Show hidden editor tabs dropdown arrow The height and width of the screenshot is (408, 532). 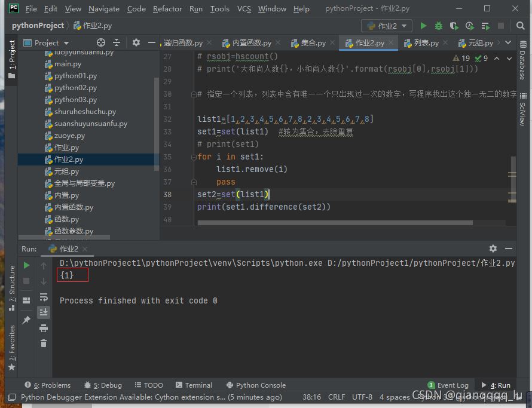508,42
